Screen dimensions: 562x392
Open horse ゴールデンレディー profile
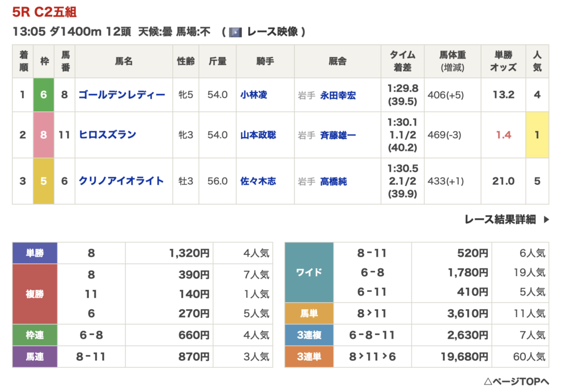pos(121,95)
